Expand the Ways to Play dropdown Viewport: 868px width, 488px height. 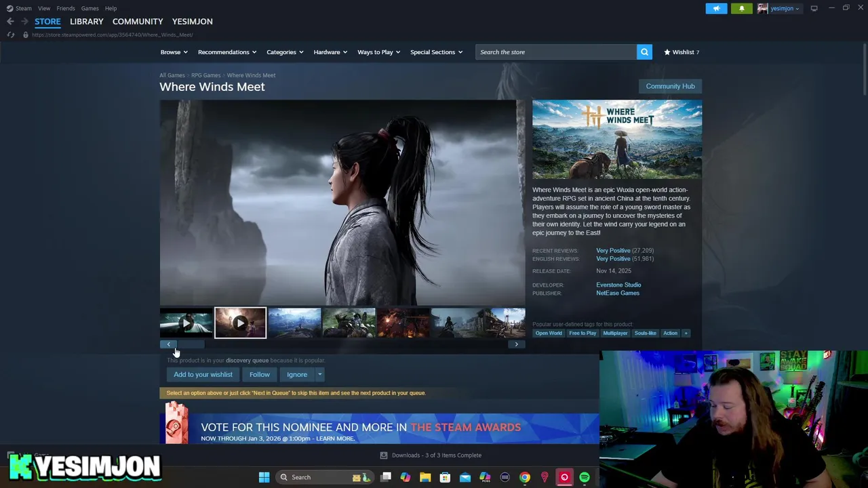pyautogui.click(x=378, y=52)
